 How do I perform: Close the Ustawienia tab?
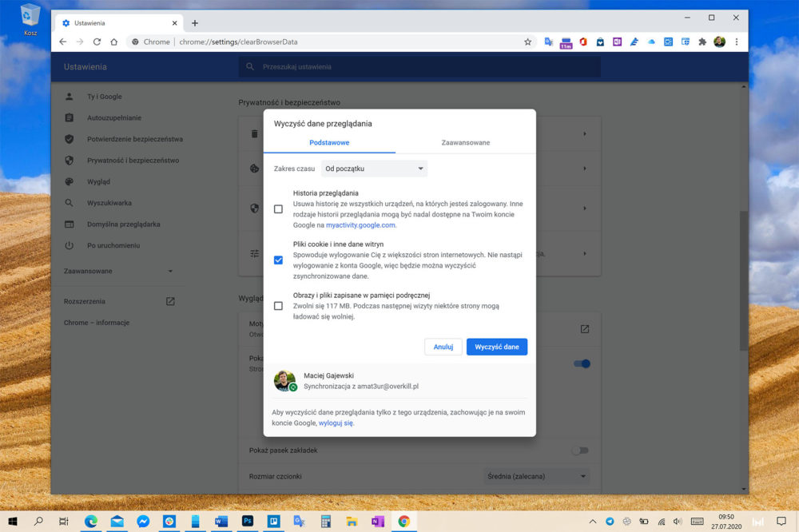tap(174, 23)
